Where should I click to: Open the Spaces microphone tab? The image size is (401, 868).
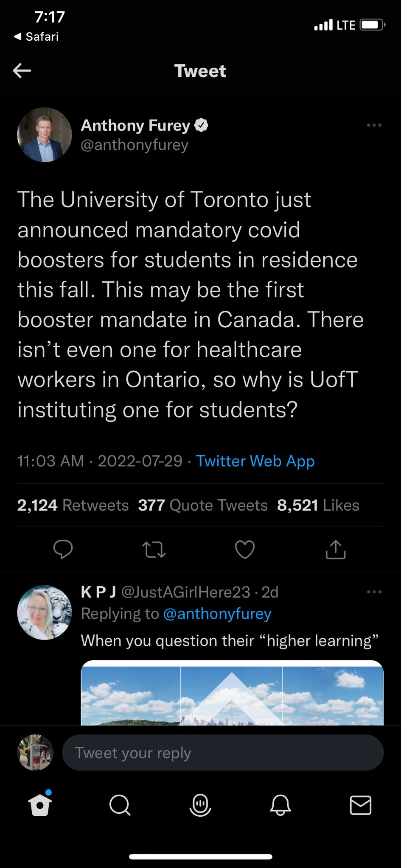pyautogui.click(x=200, y=804)
